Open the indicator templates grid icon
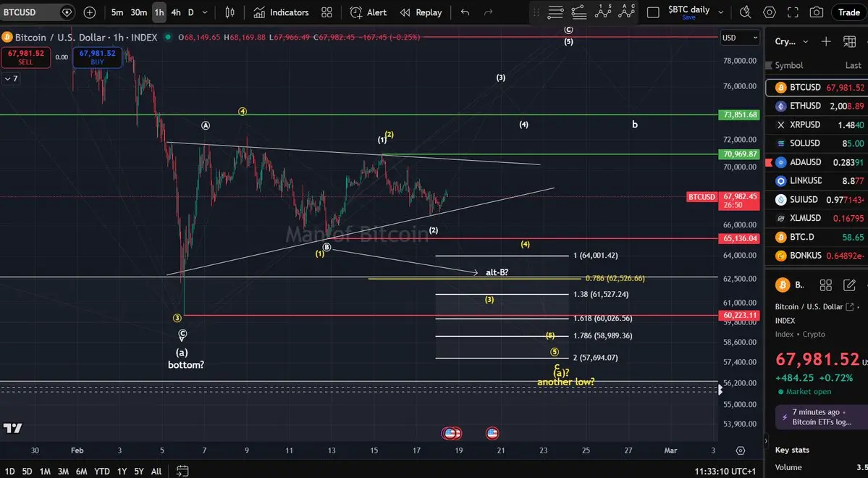Screen dimensions: 868x478 (326, 12)
